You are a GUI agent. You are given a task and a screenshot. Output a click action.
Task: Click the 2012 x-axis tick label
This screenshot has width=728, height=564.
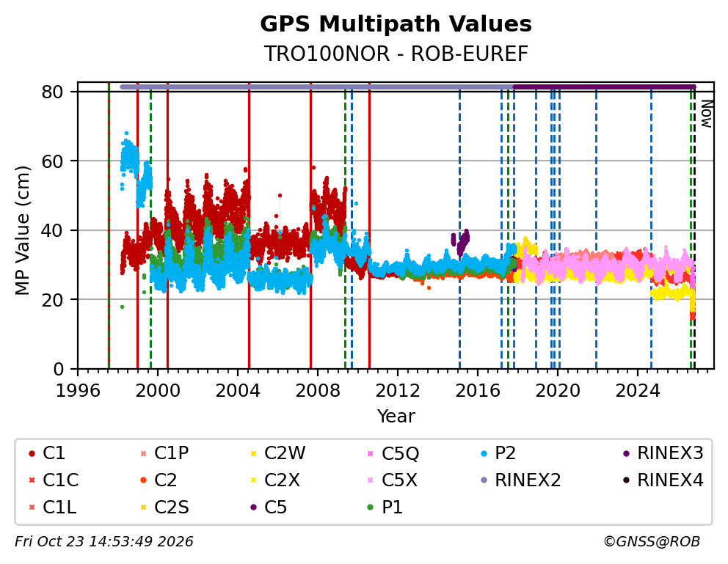(398, 390)
